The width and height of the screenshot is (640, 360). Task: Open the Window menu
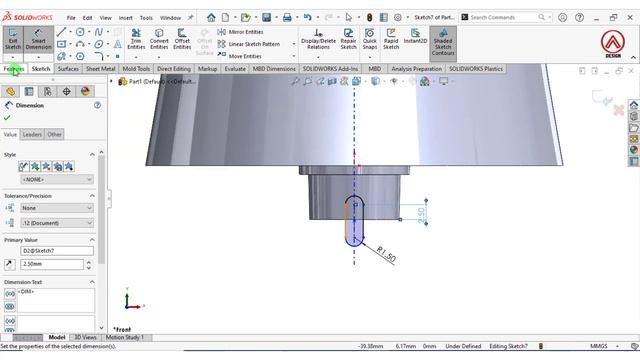170,18
